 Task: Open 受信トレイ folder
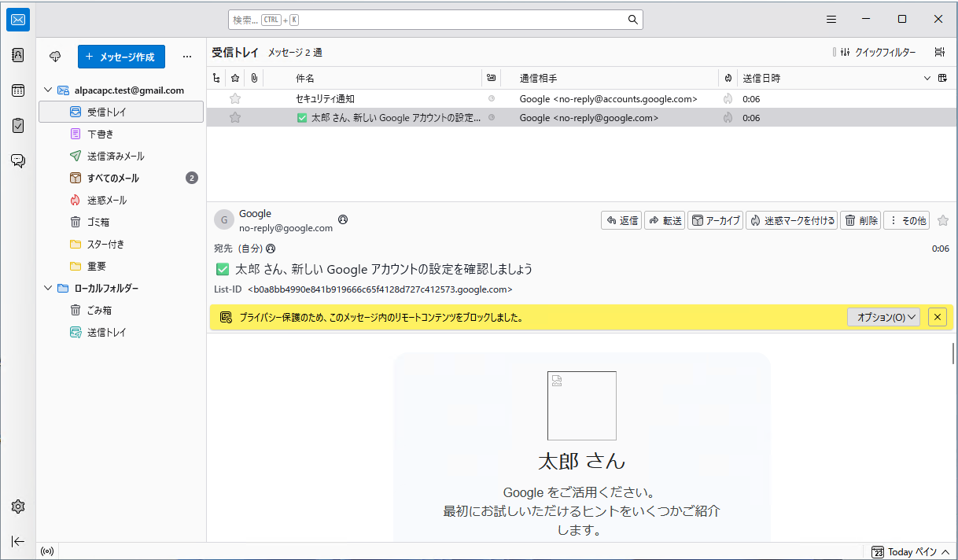[x=121, y=112]
